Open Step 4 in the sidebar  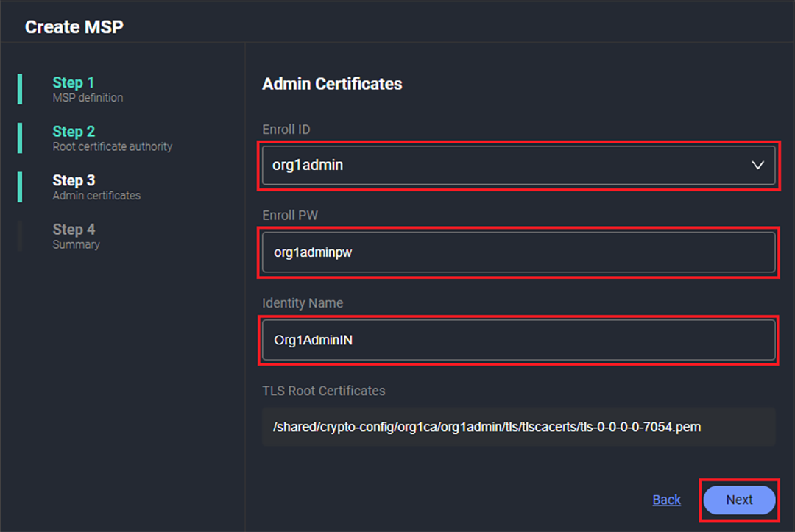point(74,230)
